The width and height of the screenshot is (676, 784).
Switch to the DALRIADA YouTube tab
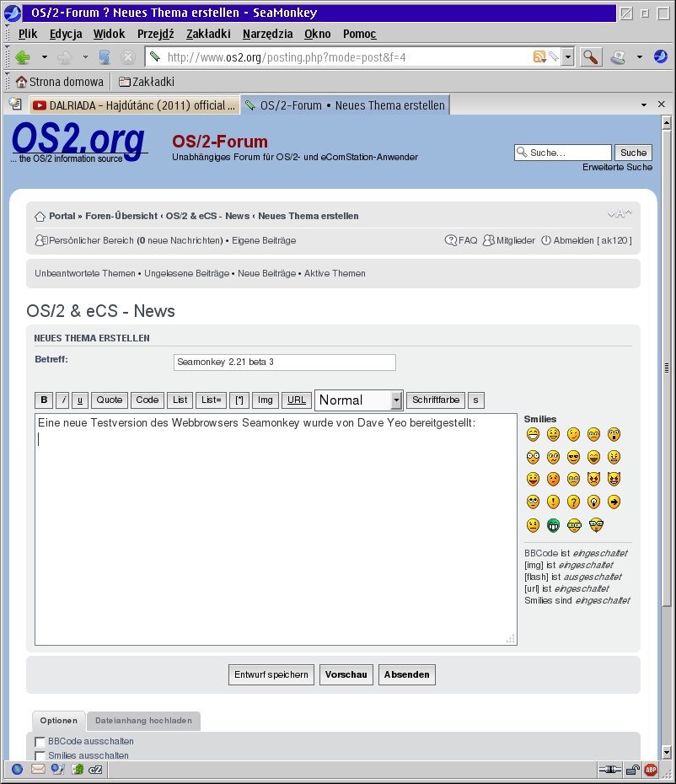(x=133, y=105)
